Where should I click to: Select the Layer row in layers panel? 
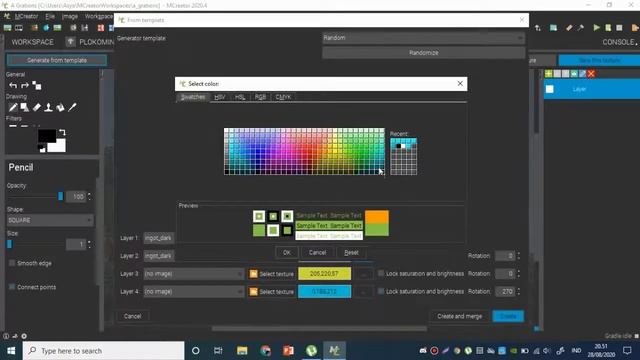591,89
